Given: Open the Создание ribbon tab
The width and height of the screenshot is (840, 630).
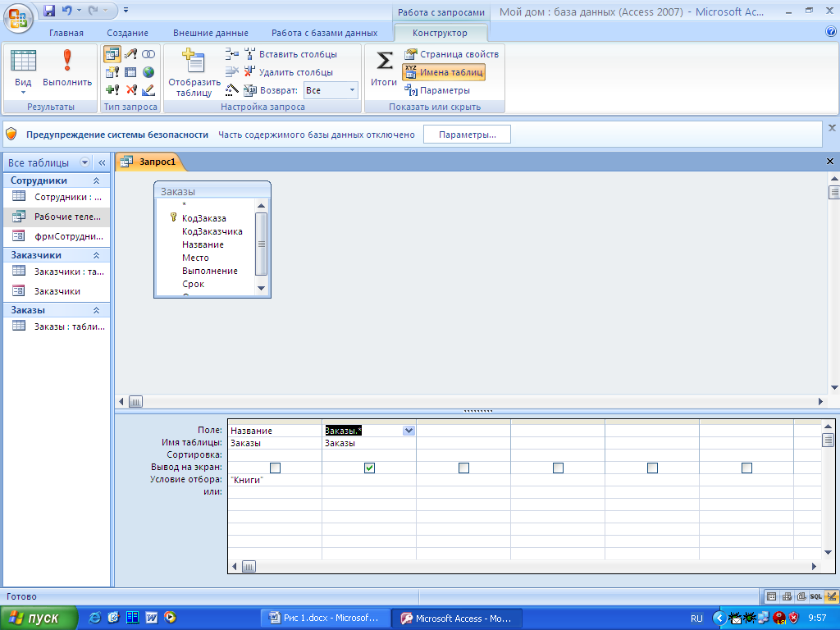Looking at the screenshot, I should tap(127, 33).
